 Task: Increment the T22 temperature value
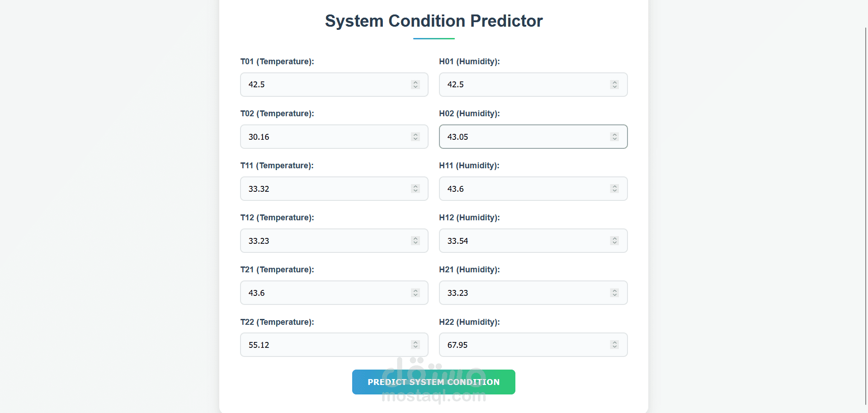click(x=415, y=342)
